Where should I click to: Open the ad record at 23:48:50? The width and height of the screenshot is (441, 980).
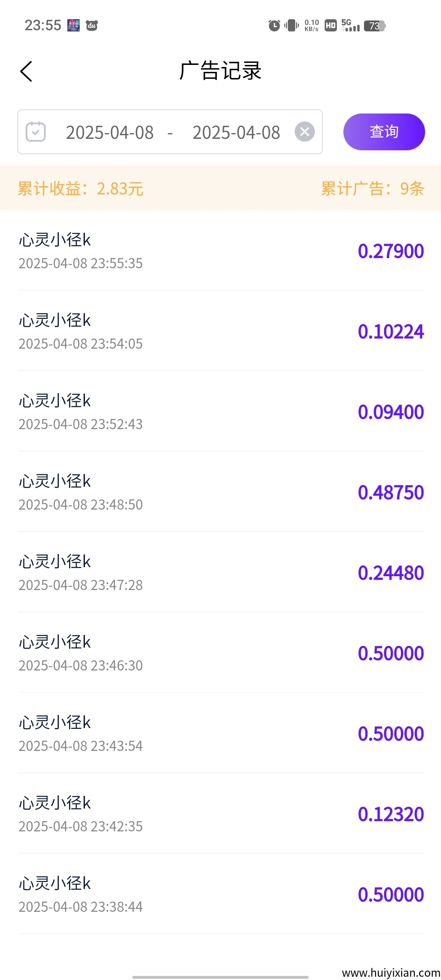coord(220,492)
